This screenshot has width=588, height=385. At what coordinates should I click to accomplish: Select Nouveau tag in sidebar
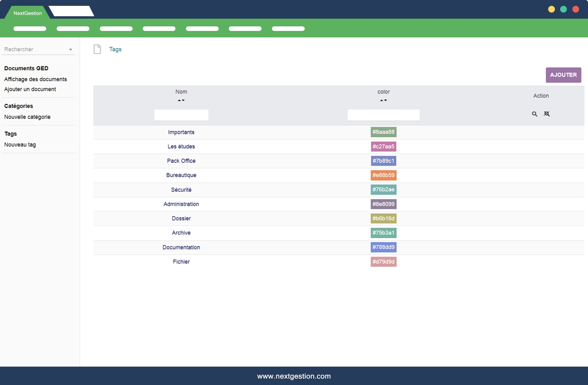(20, 145)
